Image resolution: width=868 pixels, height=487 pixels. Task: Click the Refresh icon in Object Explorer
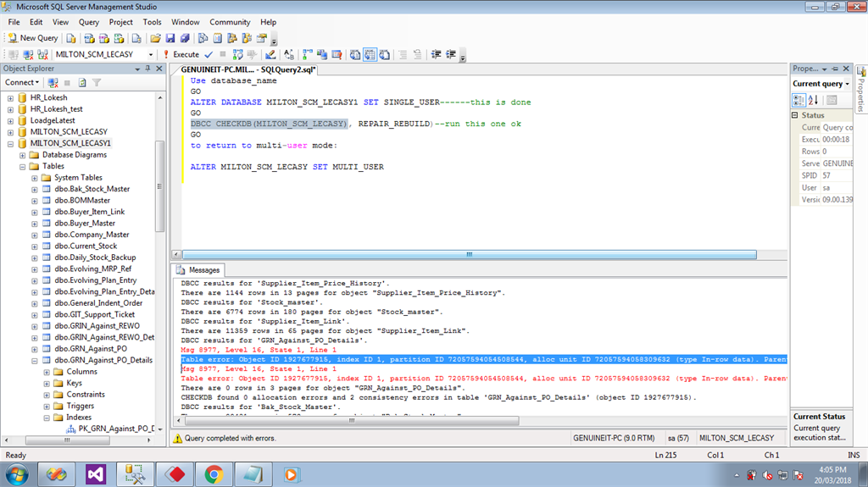click(82, 82)
